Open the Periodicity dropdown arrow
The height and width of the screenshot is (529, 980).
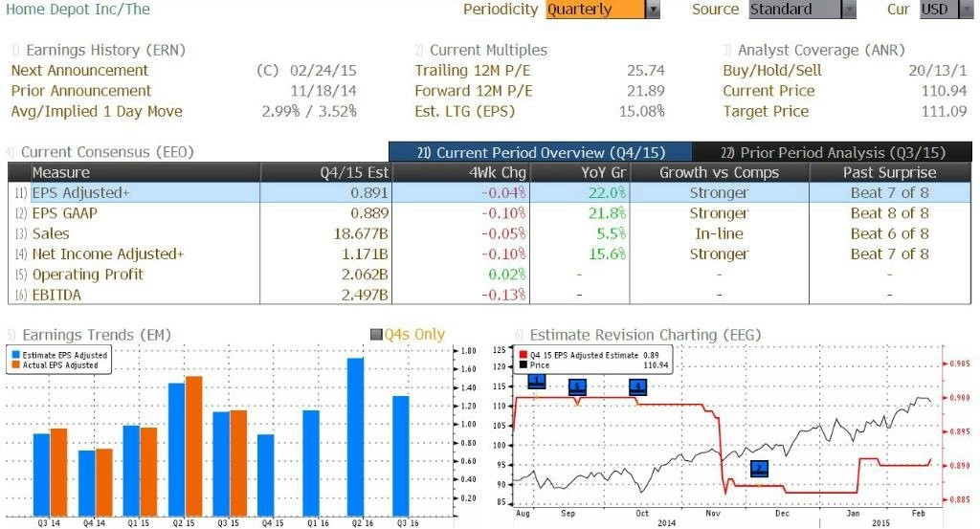coord(653,10)
